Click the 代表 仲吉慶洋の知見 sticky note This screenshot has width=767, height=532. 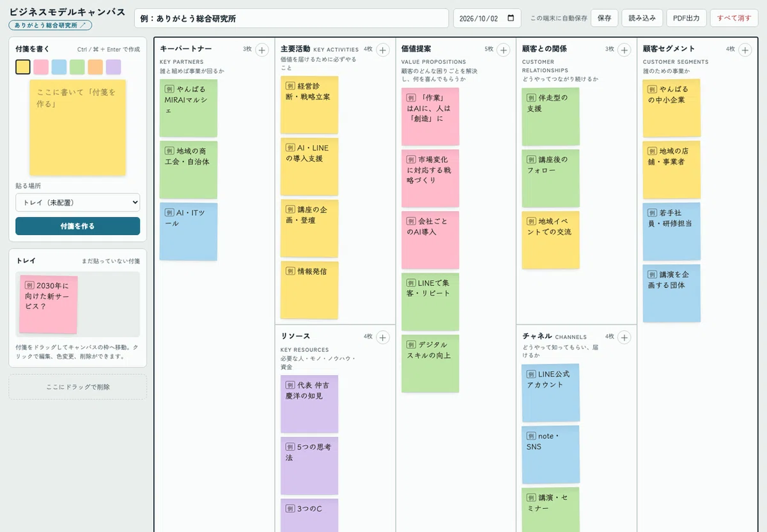pyautogui.click(x=309, y=404)
